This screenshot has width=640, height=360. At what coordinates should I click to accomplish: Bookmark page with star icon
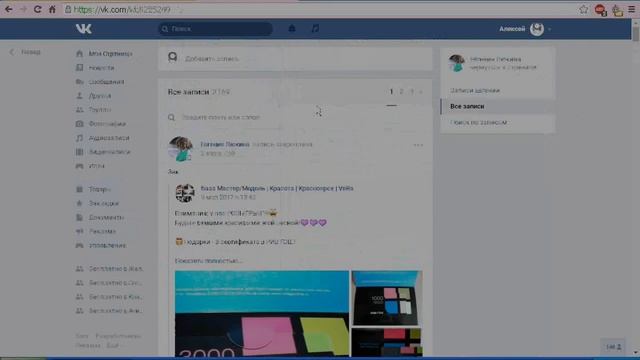pyautogui.click(x=584, y=9)
